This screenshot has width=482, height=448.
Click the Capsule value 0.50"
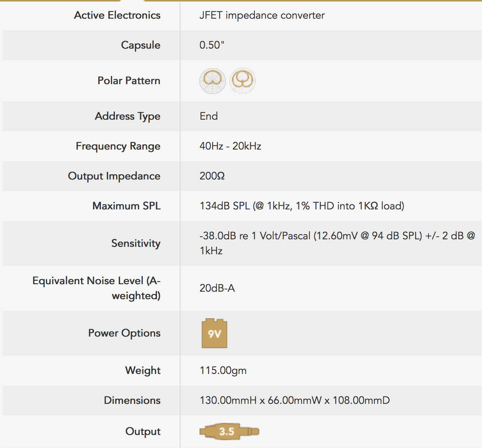212,45
